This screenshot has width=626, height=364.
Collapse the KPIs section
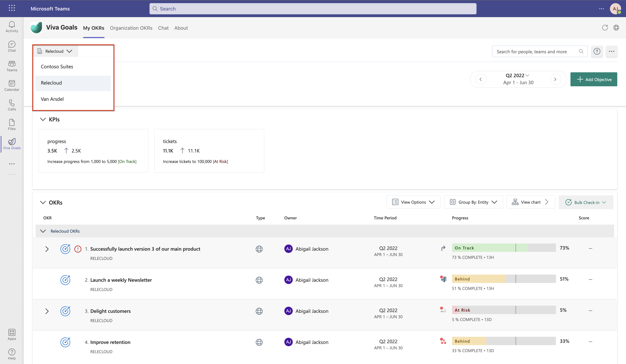click(x=43, y=119)
